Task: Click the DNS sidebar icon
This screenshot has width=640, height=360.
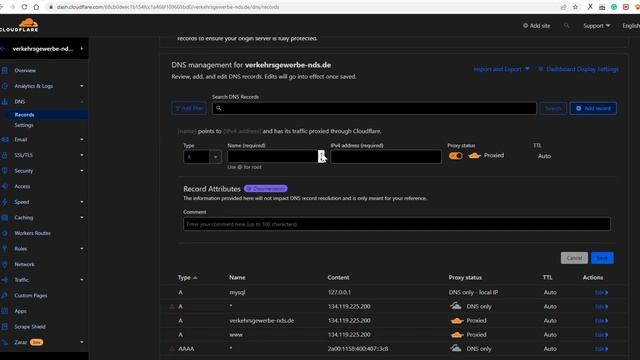Action: click(x=4, y=102)
